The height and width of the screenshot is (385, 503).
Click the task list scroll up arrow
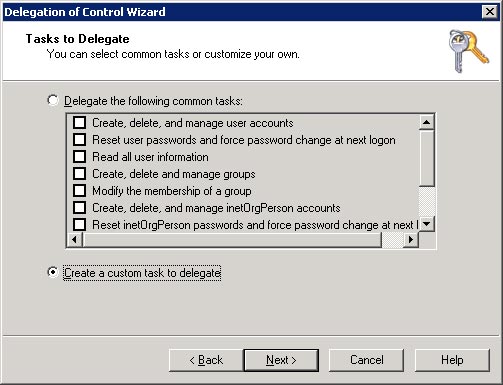[426, 122]
